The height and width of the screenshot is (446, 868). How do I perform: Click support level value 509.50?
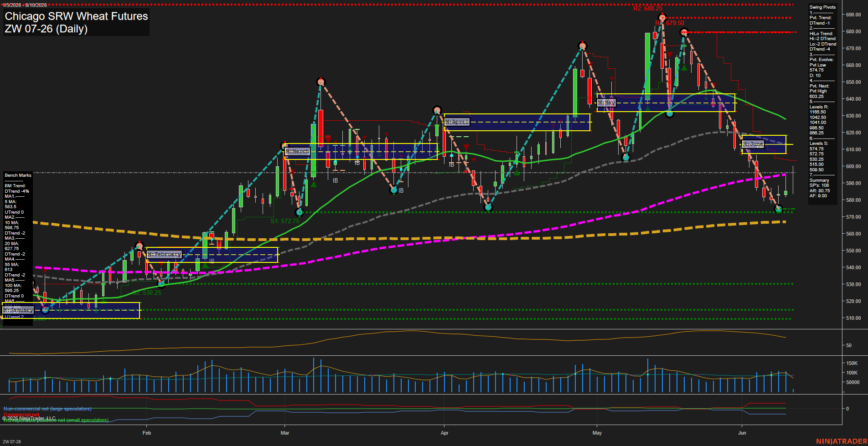(x=816, y=170)
